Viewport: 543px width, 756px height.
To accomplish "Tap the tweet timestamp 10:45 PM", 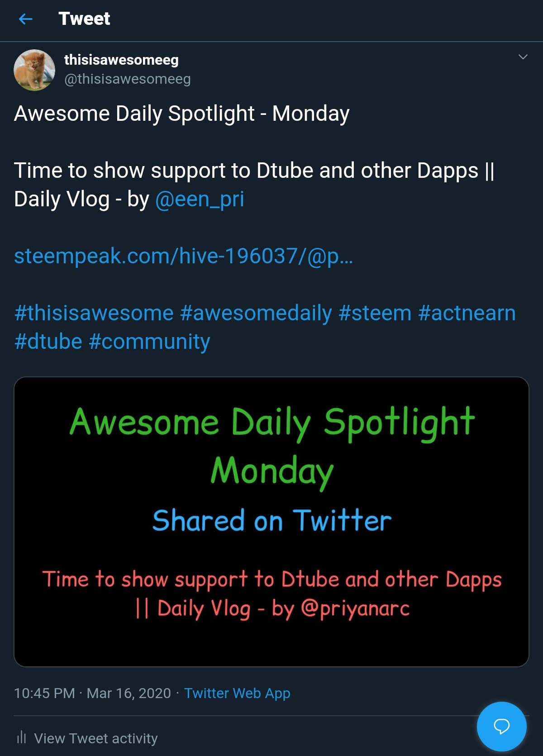I will 45,693.
